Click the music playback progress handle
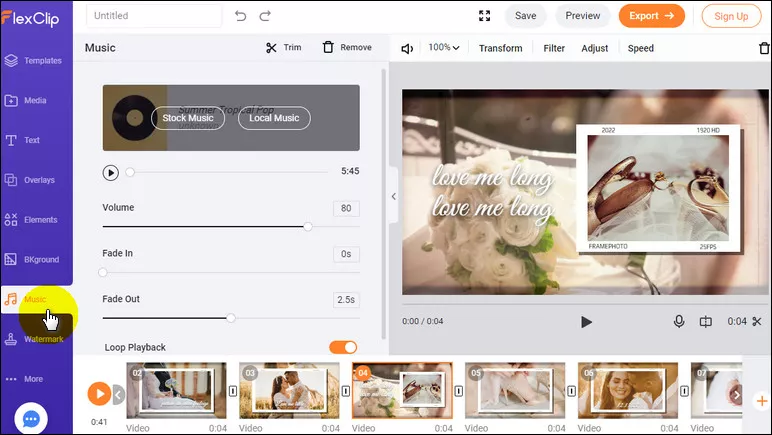This screenshot has width=772, height=435. (130, 172)
